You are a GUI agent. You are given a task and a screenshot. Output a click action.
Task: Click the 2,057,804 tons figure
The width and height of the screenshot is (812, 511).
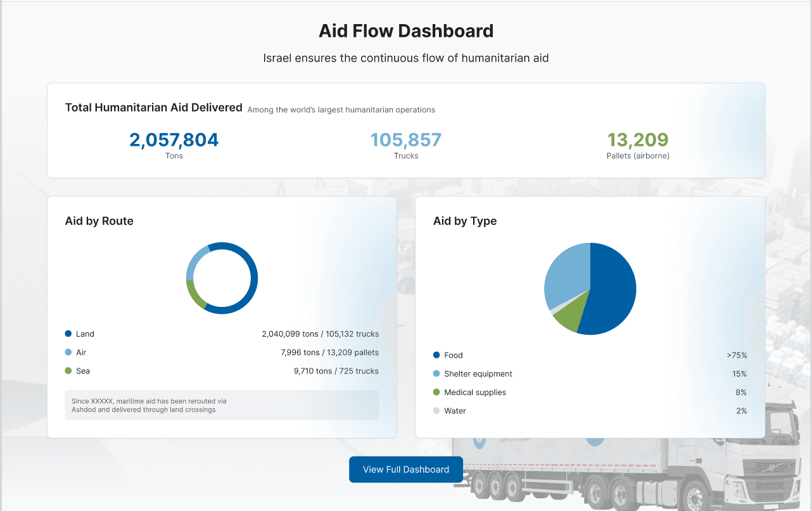pos(174,139)
